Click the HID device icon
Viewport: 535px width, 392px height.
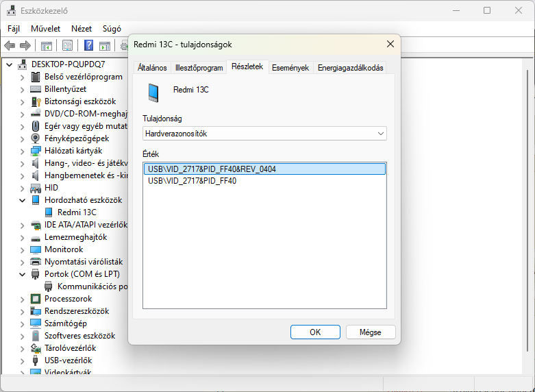pos(36,188)
